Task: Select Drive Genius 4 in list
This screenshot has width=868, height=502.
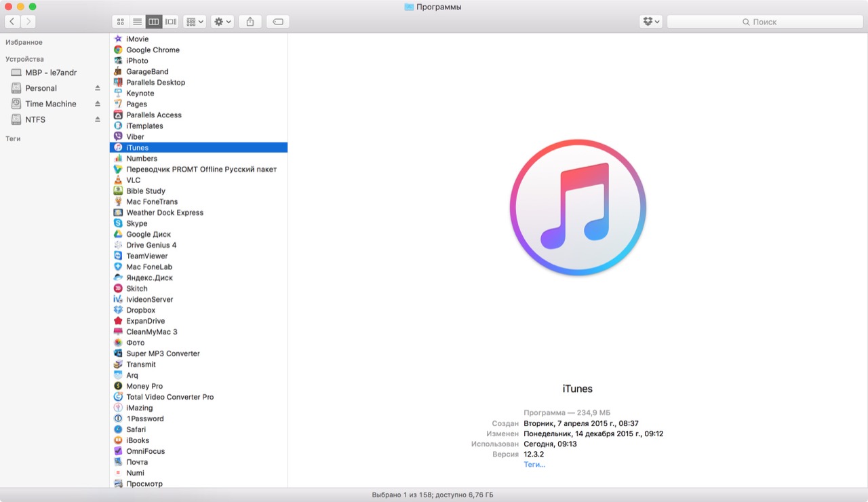Action: coord(199,245)
